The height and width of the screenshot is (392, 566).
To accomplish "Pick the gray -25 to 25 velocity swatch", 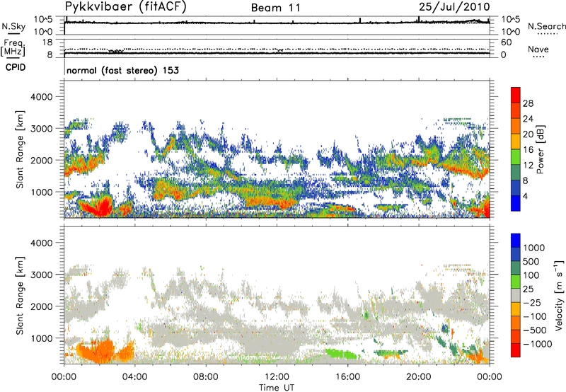I will point(516,295).
